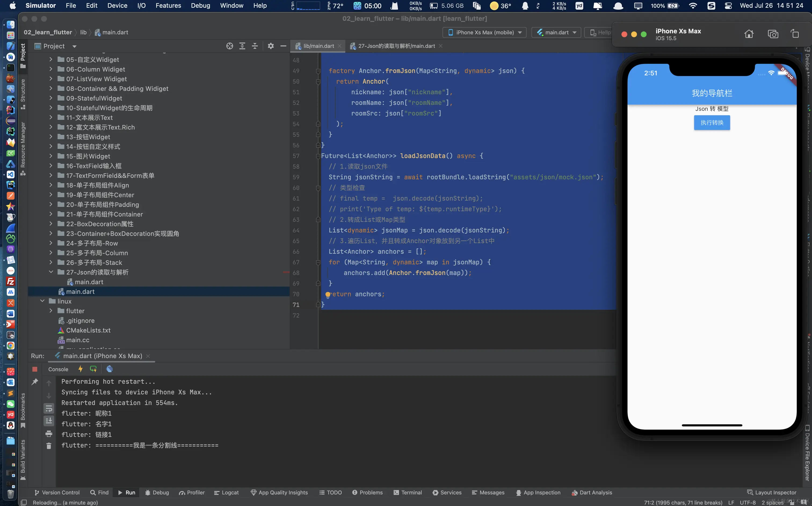
Task: Click the up arrow in console gutter
Action: point(49,383)
